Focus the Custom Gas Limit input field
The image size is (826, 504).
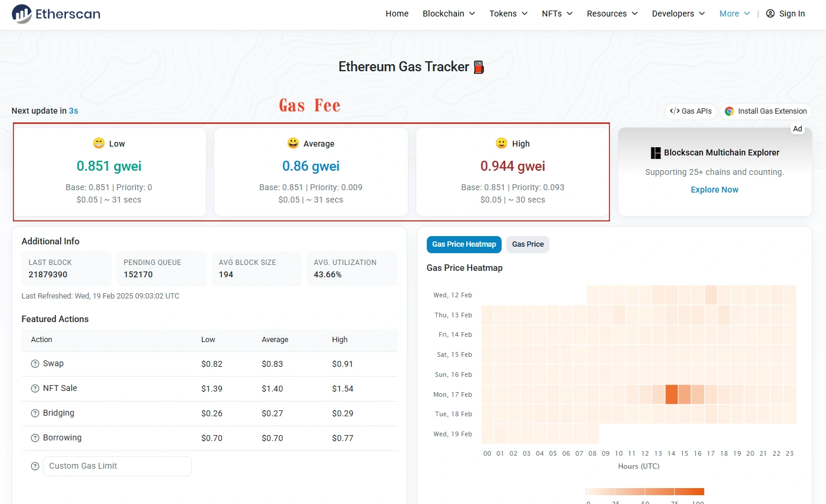click(x=117, y=466)
